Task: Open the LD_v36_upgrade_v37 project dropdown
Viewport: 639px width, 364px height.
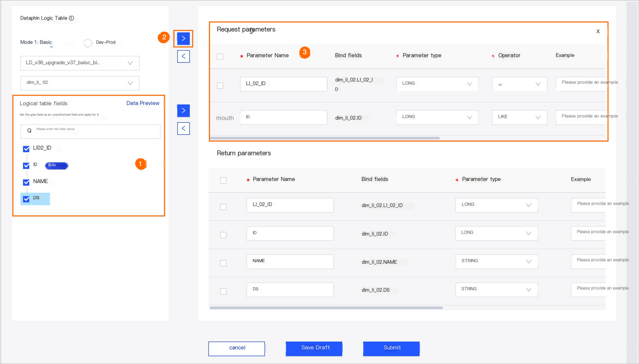Action: click(80, 63)
